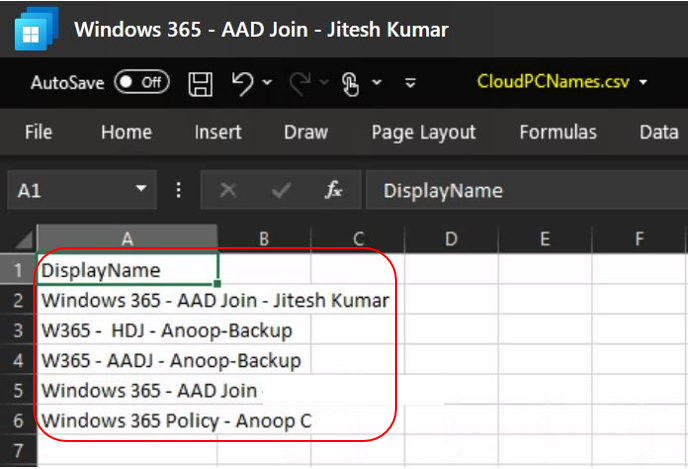Select row 5 header
The height and width of the screenshot is (469, 688).
18,390
